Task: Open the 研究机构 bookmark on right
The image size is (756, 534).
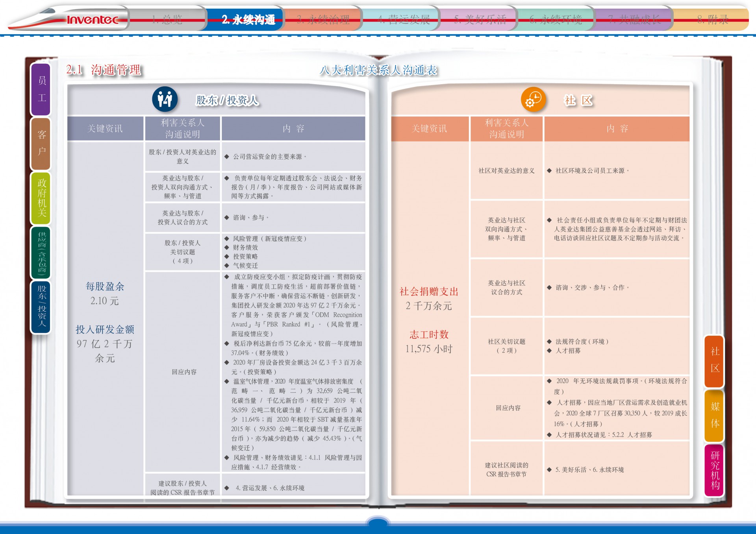Action: tap(714, 470)
